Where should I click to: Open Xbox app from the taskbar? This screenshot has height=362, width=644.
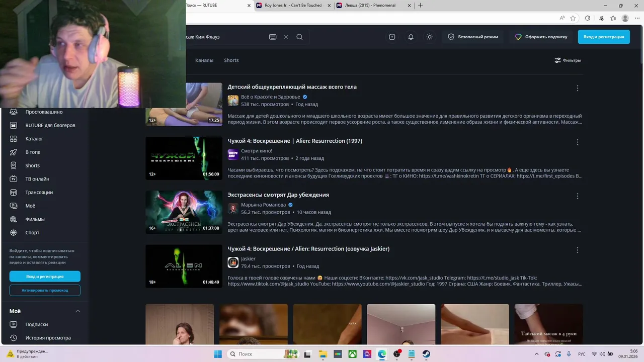353,354
